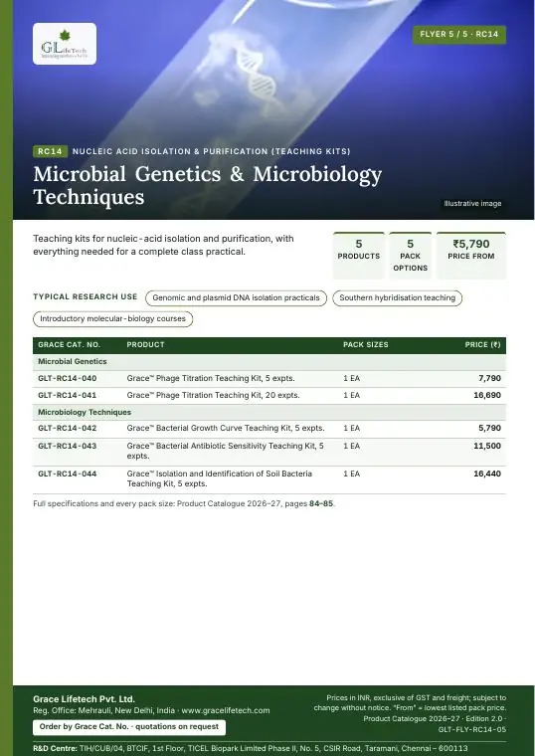Image resolution: width=535 pixels, height=756 pixels.
Task: Select the 'Microbial Genetics & Microbiology Techniques' title
Action: tap(207, 185)
